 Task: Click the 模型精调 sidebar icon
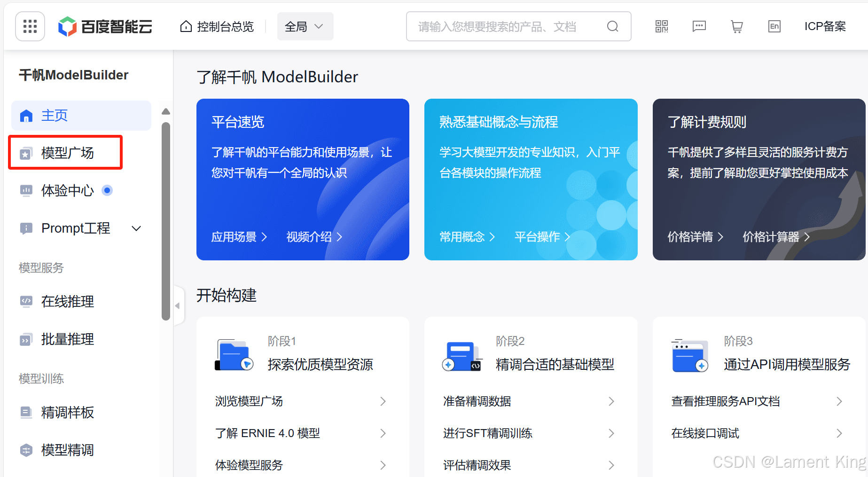[x=26, y=450]
